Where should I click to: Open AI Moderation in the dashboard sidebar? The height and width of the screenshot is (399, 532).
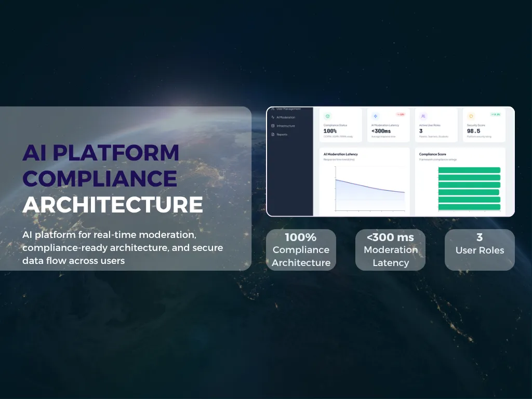[285, 117]
